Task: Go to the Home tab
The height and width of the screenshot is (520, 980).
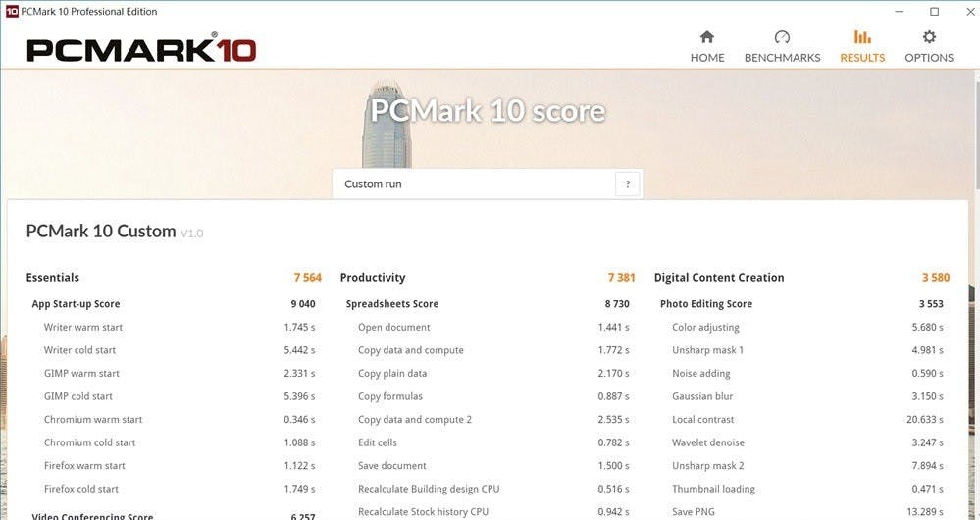Action: click(707, 46)
